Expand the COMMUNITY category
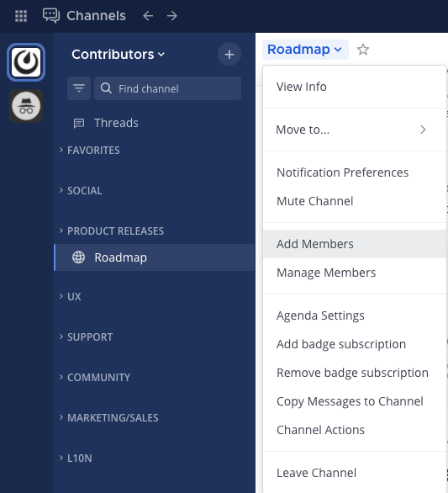The height and width of the screenshot is (493, 448). pyautogui.click(x=95, y=377)
